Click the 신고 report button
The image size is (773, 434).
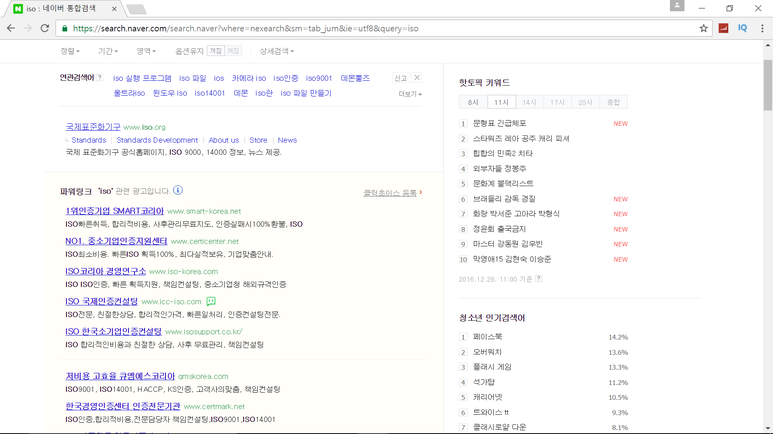(400, 78)
